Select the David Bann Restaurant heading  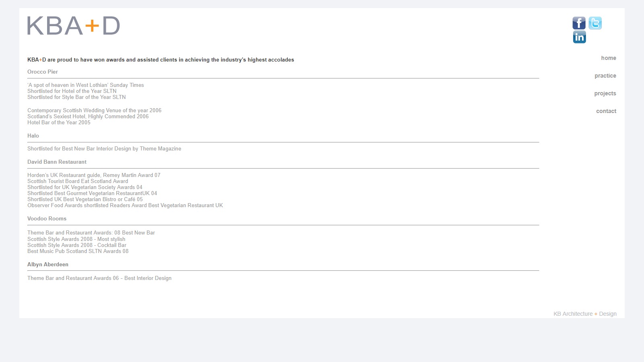[x=57, y=162]
